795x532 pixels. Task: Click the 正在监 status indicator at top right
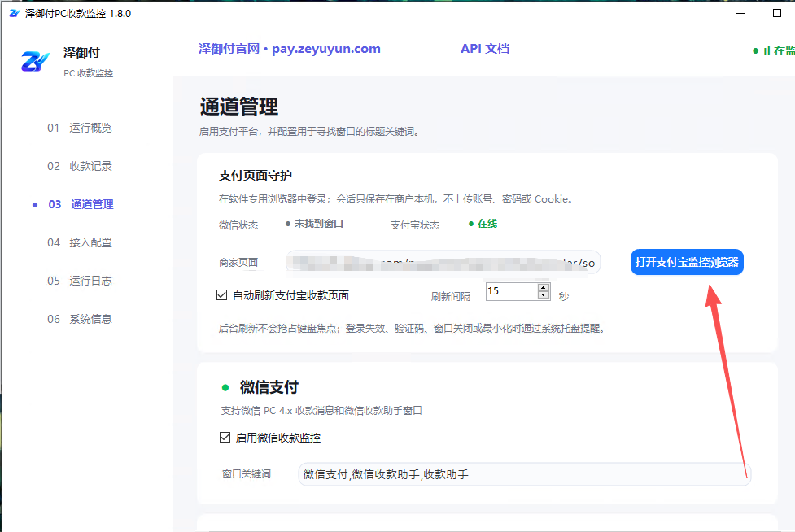pyautogui.click(x=774, y=50)
